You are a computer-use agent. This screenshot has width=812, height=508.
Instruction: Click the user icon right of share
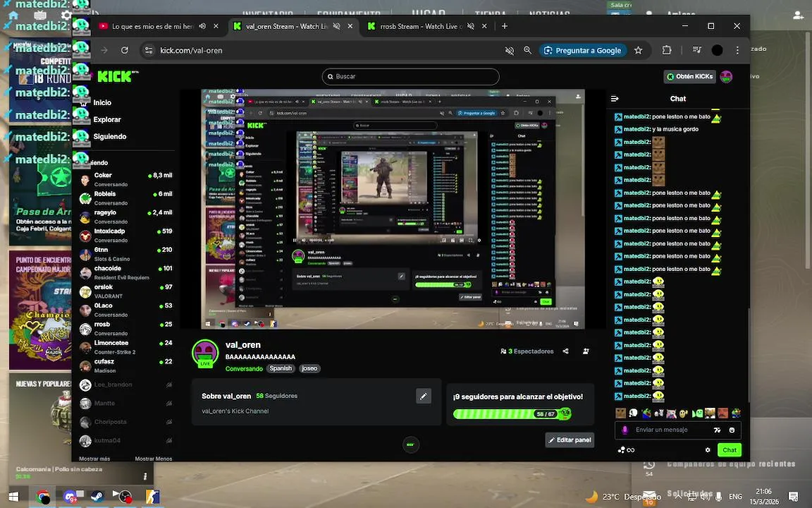tap(586, 351)
